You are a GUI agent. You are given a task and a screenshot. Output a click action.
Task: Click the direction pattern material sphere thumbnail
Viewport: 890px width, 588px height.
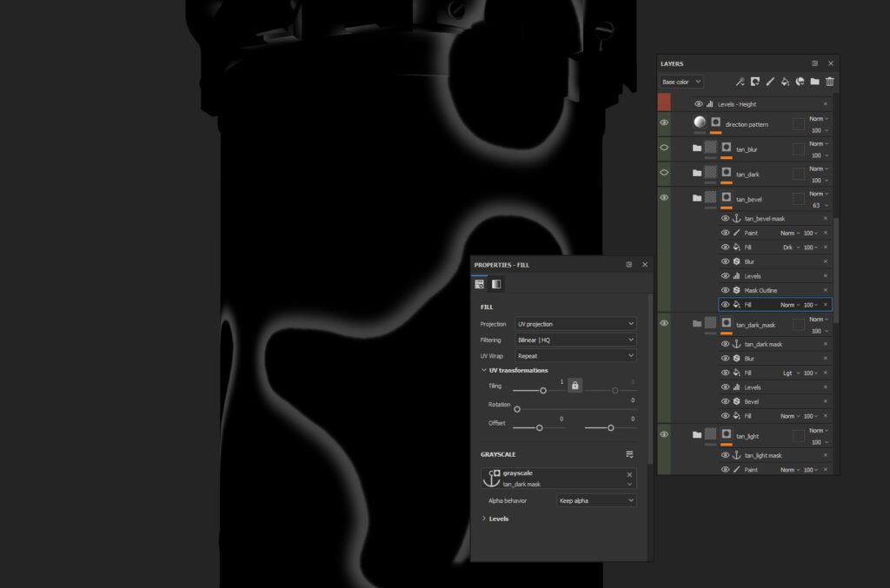coord(700,122)
